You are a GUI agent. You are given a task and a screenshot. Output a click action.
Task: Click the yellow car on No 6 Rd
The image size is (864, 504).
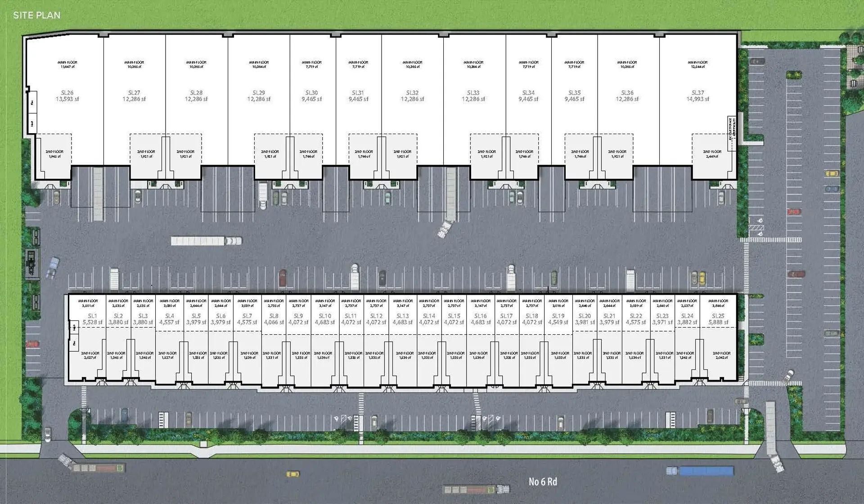click(292, 473)
